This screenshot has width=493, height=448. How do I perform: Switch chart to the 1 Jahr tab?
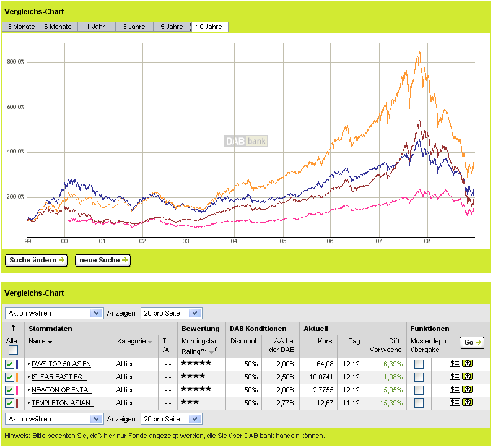(96, 27)
